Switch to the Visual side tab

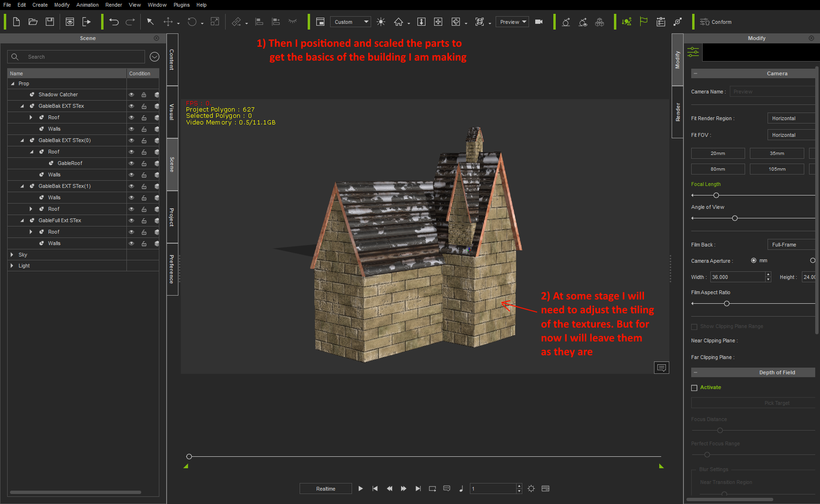[x=172, y=112]
